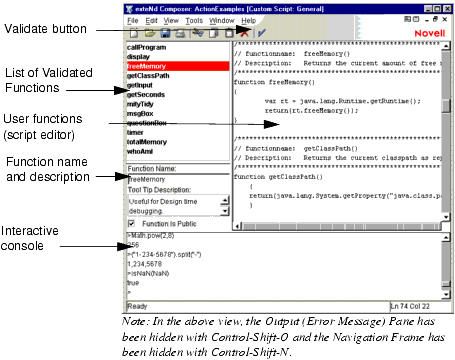This screenshot has height=360, width=455.
Task: Click the 'Ln 74 Col 22' status indicator
Action: 410,306
